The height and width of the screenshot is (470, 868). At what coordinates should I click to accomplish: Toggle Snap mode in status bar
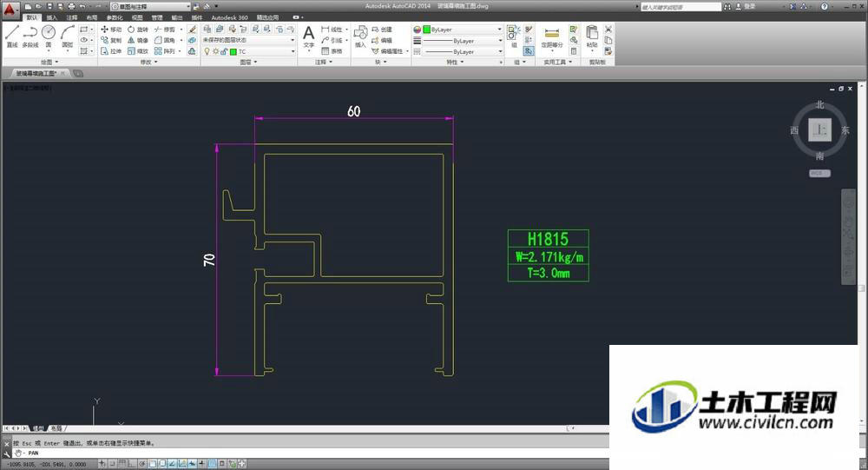[112, 463]
